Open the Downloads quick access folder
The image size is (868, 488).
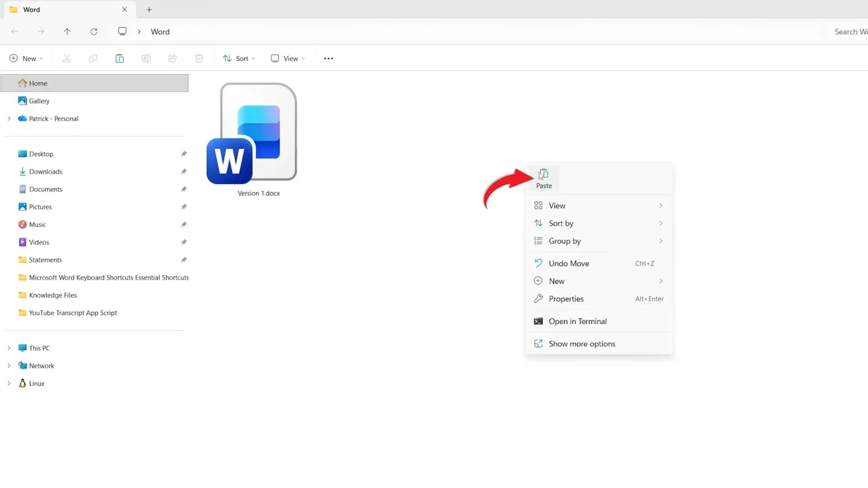[95, 172]
